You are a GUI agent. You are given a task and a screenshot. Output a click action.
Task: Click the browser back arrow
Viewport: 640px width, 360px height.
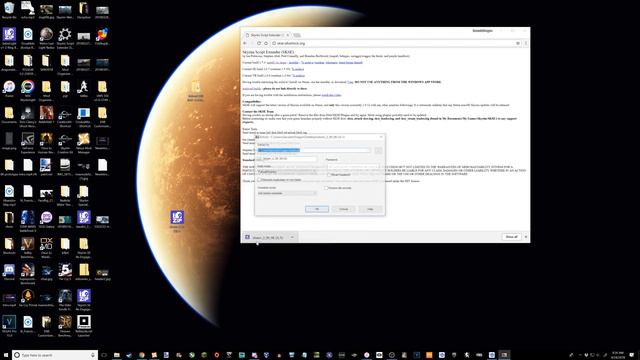(x=245, y=43)
